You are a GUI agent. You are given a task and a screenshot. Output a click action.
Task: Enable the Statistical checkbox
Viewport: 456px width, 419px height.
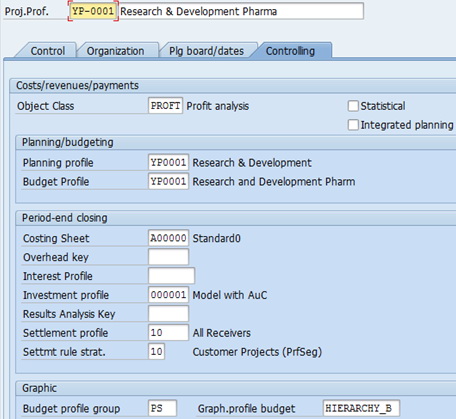coord(353,106)
